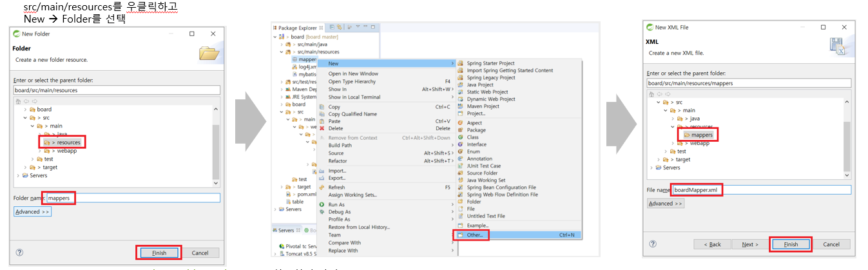Click Cancel in New Folder dialog
The image size is (868, 270).
pos(200,253)
